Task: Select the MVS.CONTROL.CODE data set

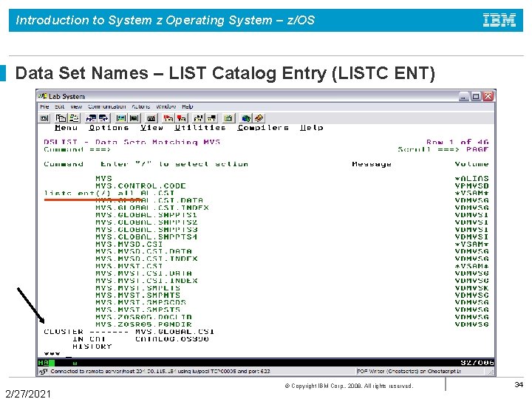Action: point(140,186)
